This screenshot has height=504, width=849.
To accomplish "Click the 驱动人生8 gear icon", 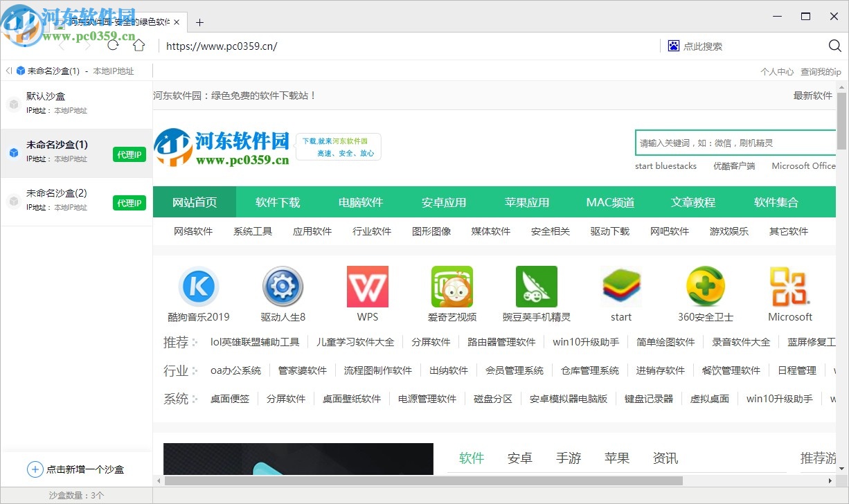I will pos(283,286).
